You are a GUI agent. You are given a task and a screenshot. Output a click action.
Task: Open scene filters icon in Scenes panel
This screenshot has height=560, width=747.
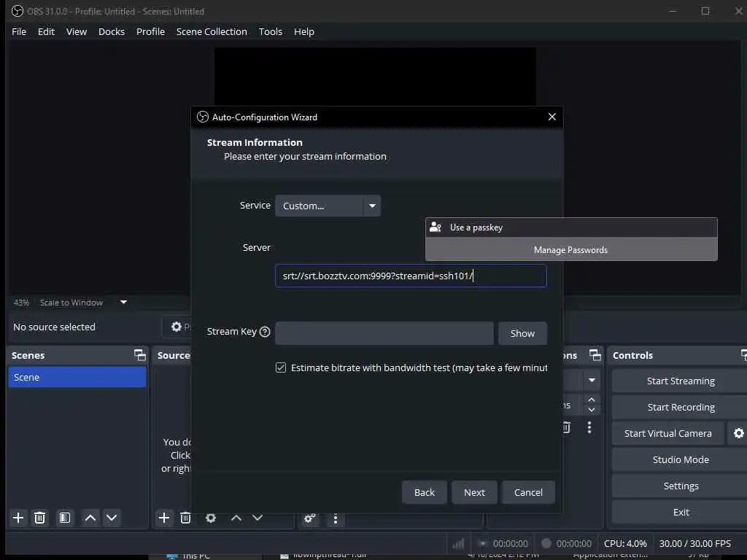64,518
